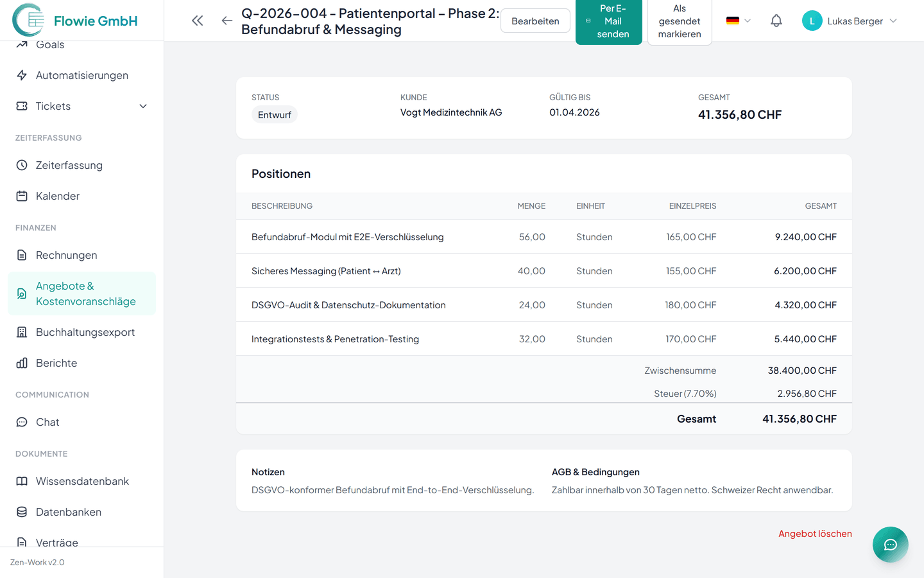Open Automatisierungen in sidebar
The height and width of the screenshot is (578, 924).
81,75
